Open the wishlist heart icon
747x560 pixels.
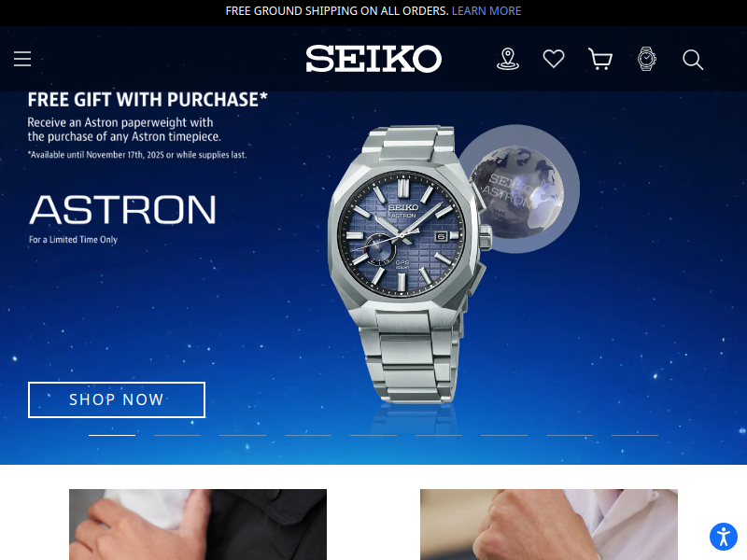click(x=554, y=59)
